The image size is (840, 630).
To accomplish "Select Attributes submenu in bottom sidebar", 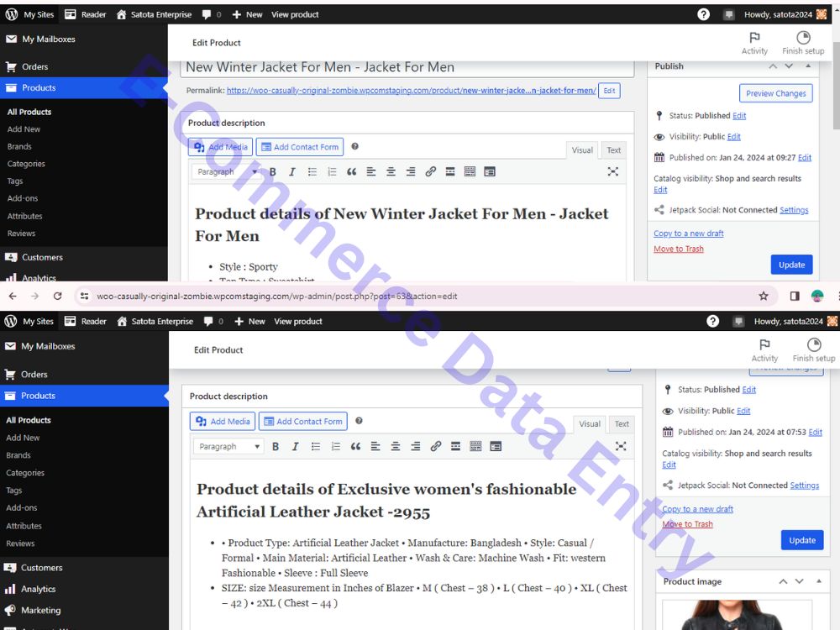I will (x=24, y=526).
